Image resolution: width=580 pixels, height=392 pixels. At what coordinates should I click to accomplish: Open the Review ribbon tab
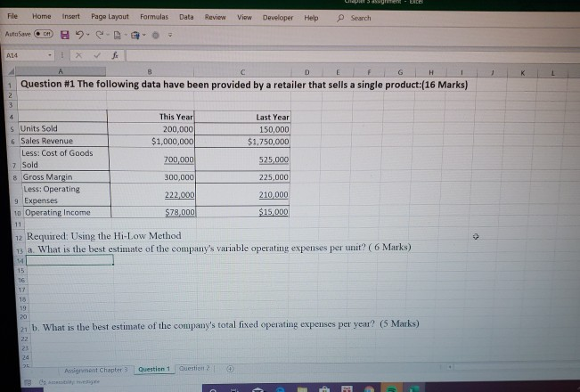click(215, 17)
